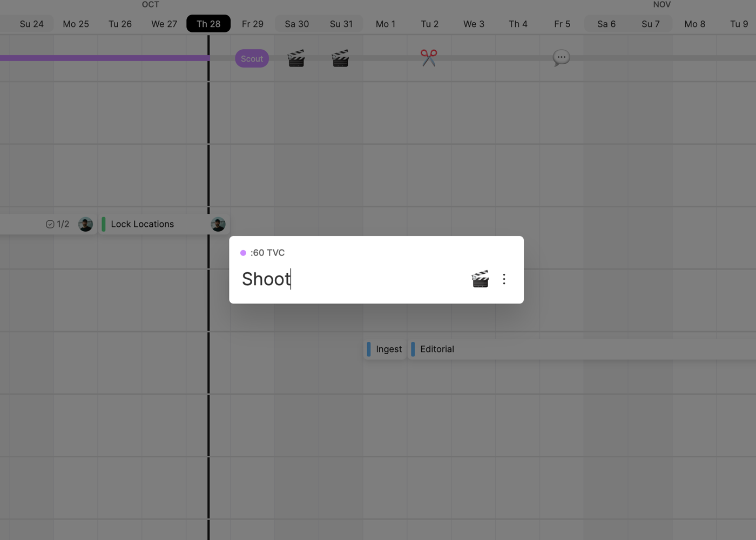
Task: Click assignee avatar on Lock Locations task
Action: (x=218, y=224)
